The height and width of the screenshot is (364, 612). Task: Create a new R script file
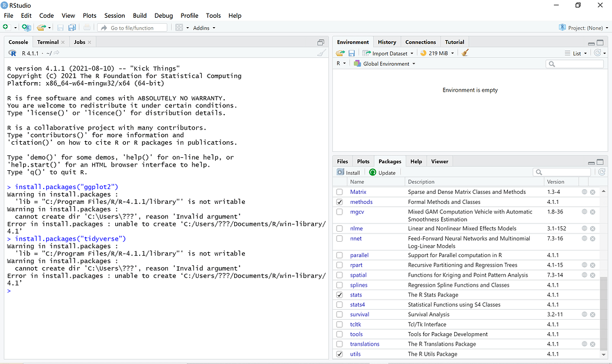pyautogui.click(x=5, y=27)
